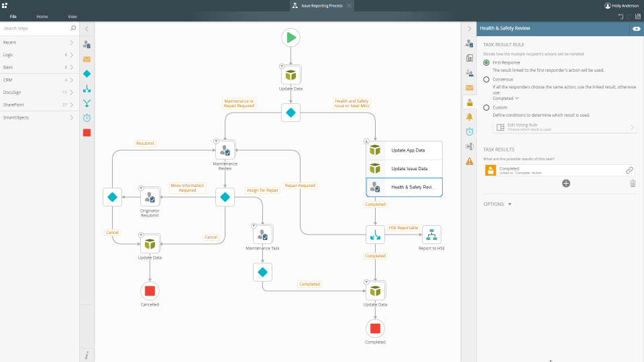
Task: Open the Home menu
Action: tap(42, 16)
